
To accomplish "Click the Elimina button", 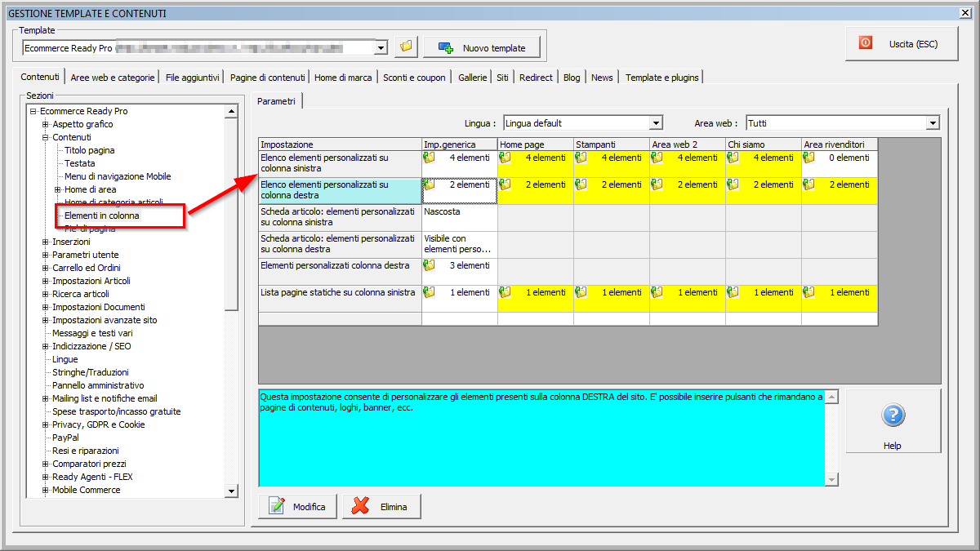I will tap(381, 507).
